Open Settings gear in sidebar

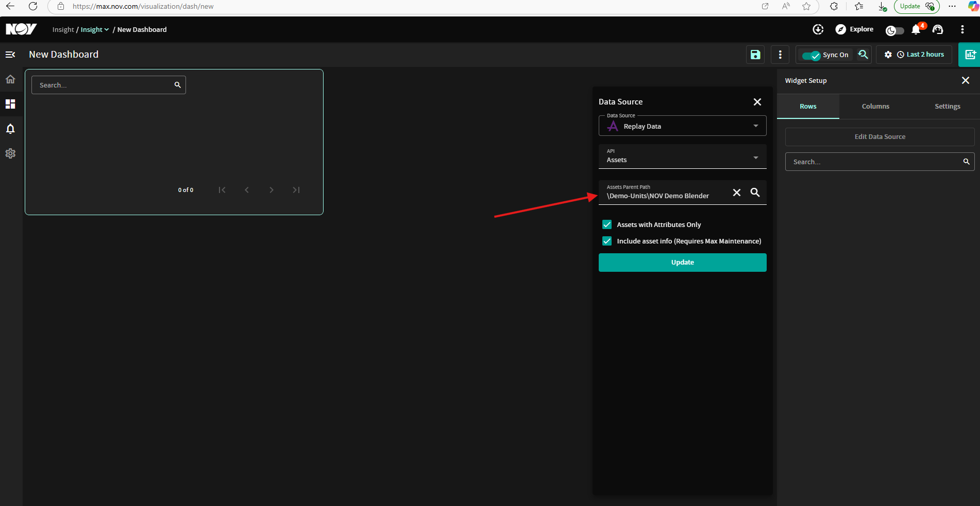[10, 153]
